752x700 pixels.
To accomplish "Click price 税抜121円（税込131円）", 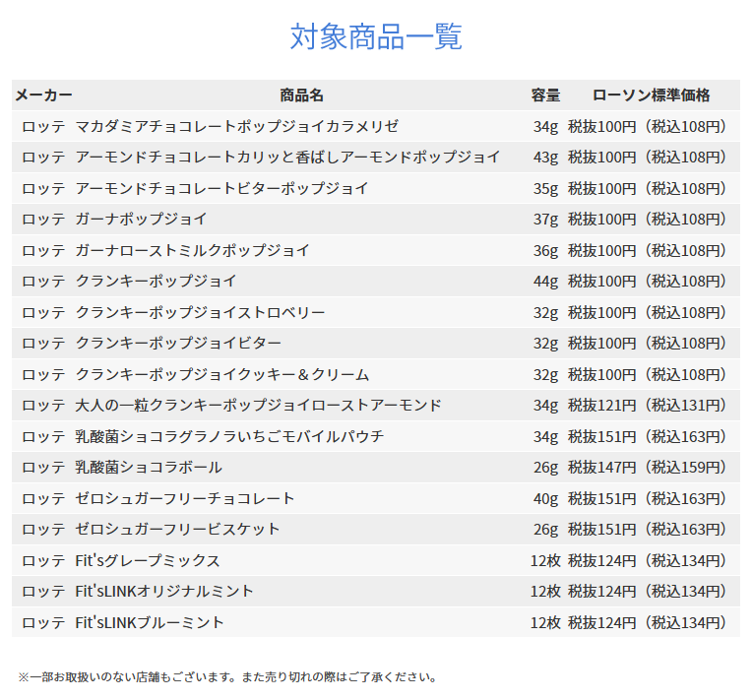I will 648,405.
